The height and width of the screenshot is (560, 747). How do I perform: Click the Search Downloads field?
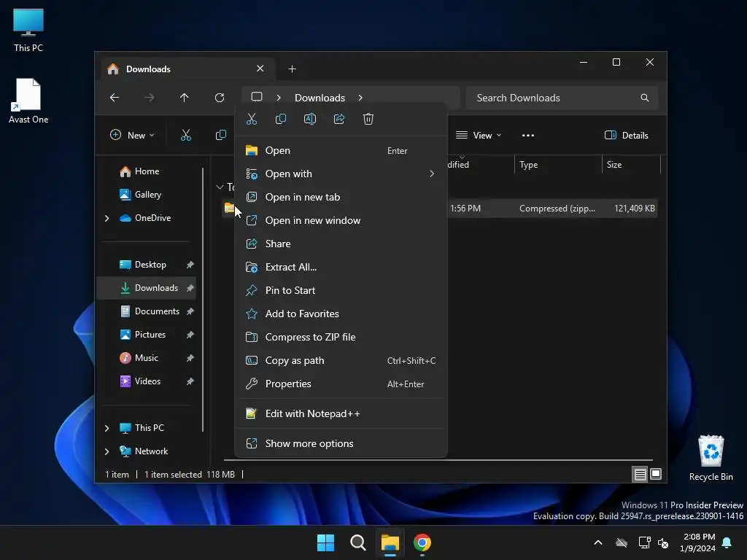pyautogui.click(x=562, y=98)
